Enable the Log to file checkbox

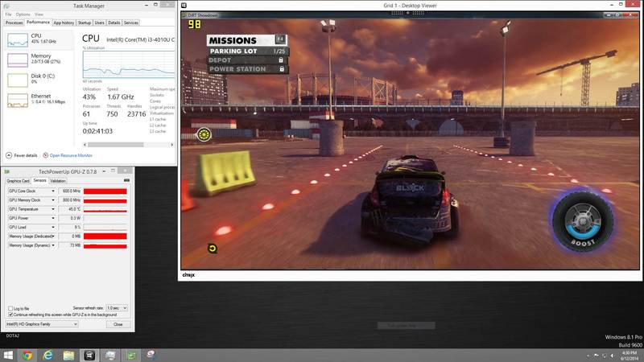coord(10,308)
